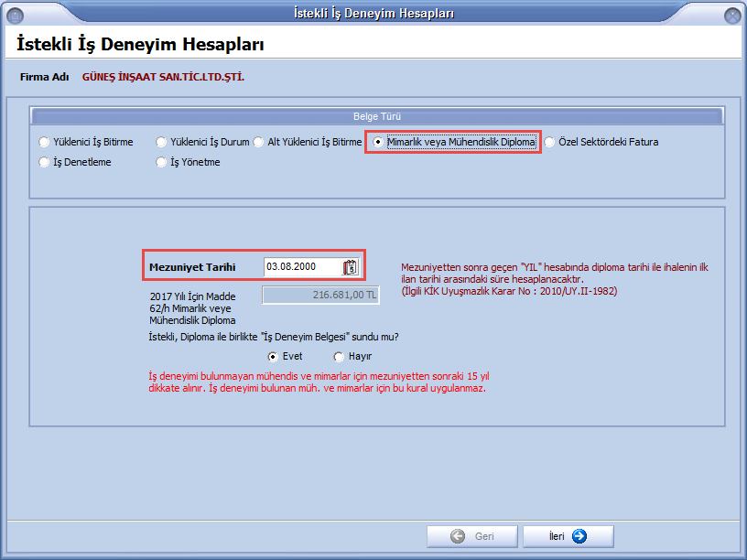Click the 216.681,00 TL amount field

(320, 295)
